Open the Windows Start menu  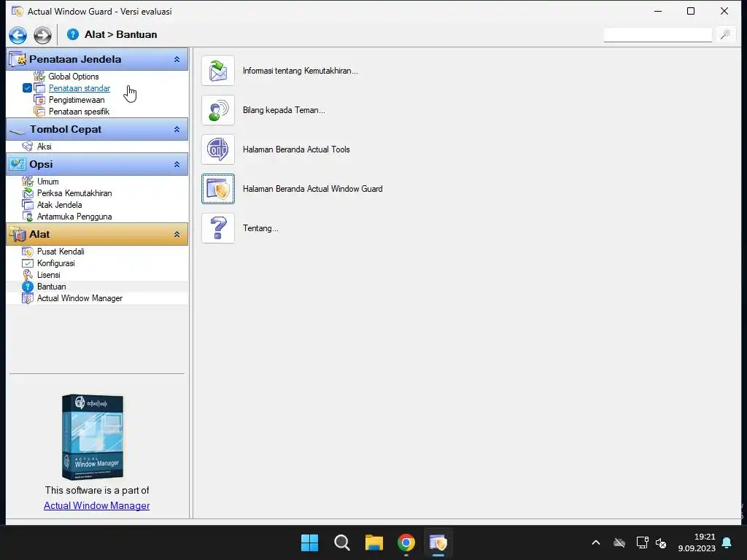(309, 542)
